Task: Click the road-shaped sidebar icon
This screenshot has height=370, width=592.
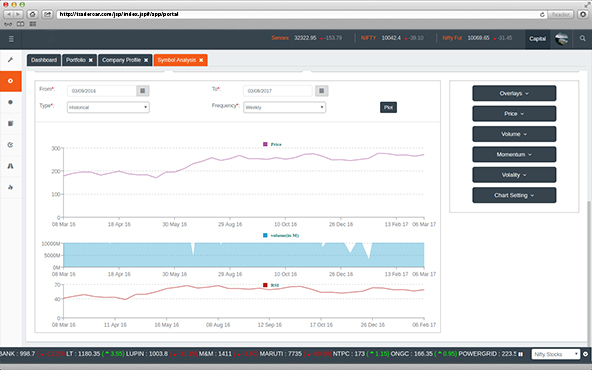Action: [x=11, y=166]
